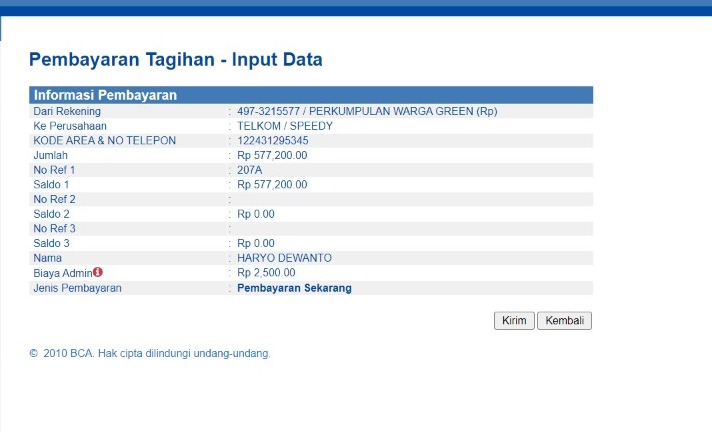712x432 pixels.
Task: Click the 2010 BCA copyright footer text
Action: 150,353
